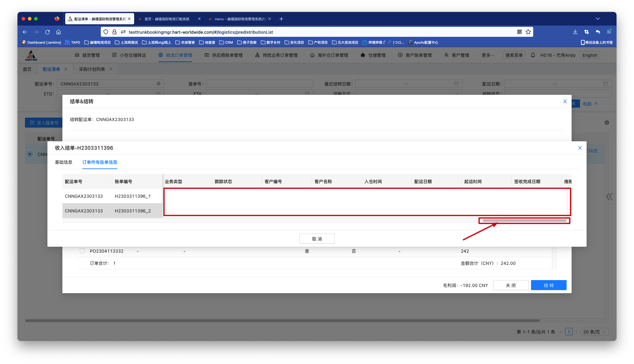Clear the 配运单号 input with the x icon

158,84
